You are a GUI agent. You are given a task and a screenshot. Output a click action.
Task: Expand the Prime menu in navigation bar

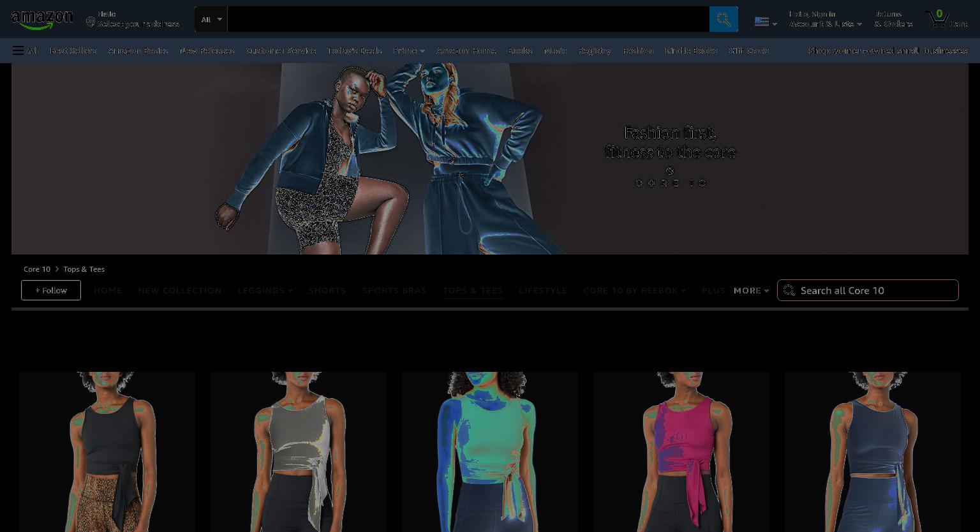click(409, 50)
